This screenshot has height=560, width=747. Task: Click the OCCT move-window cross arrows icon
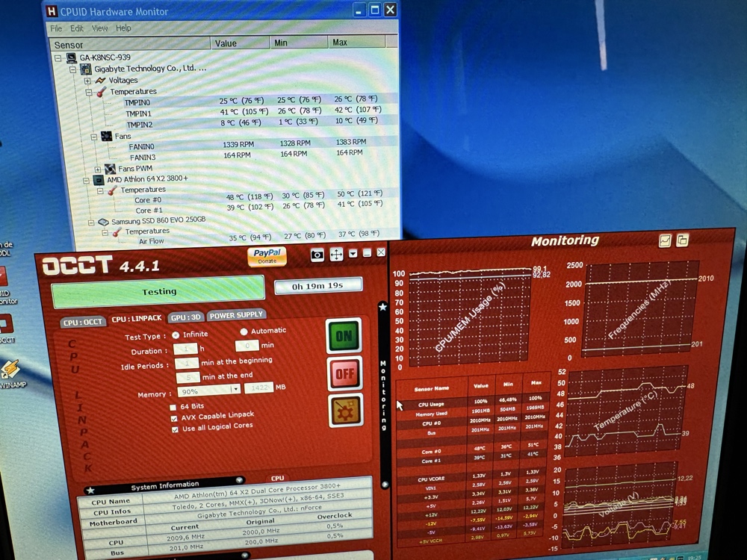pos(336,255)
